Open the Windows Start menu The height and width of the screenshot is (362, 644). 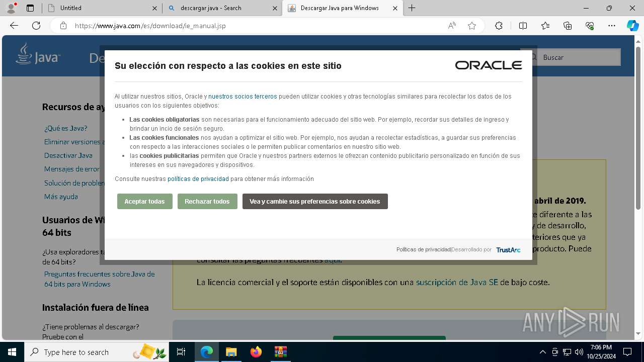[x=12, y=352]
